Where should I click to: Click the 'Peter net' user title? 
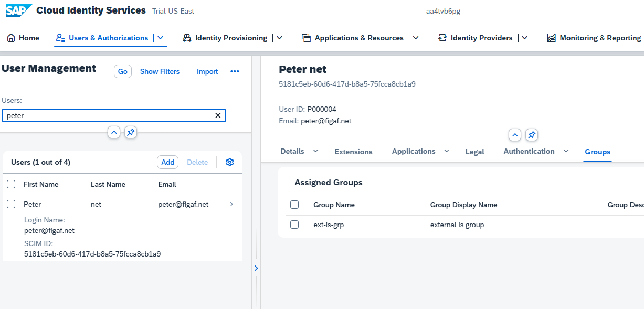pos(302,69)
